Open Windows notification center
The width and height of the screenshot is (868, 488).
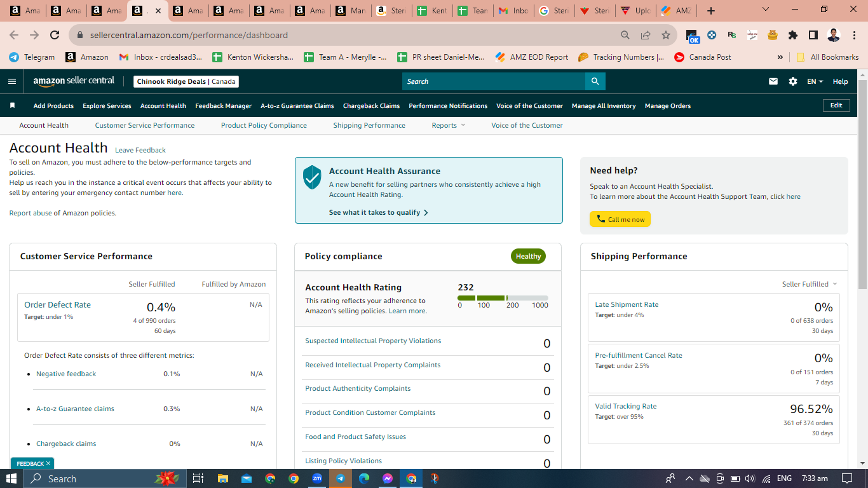point(847,478)
